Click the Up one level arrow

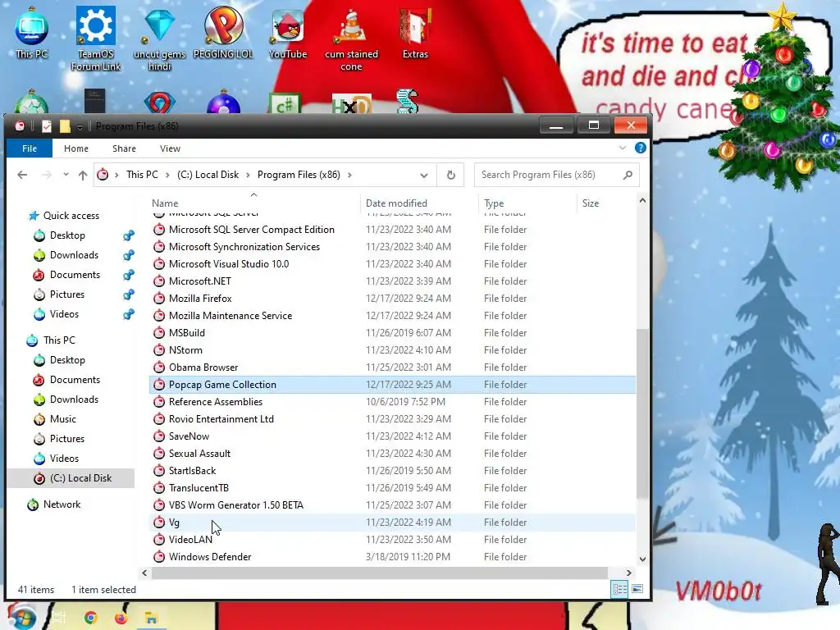coord(83,175)
